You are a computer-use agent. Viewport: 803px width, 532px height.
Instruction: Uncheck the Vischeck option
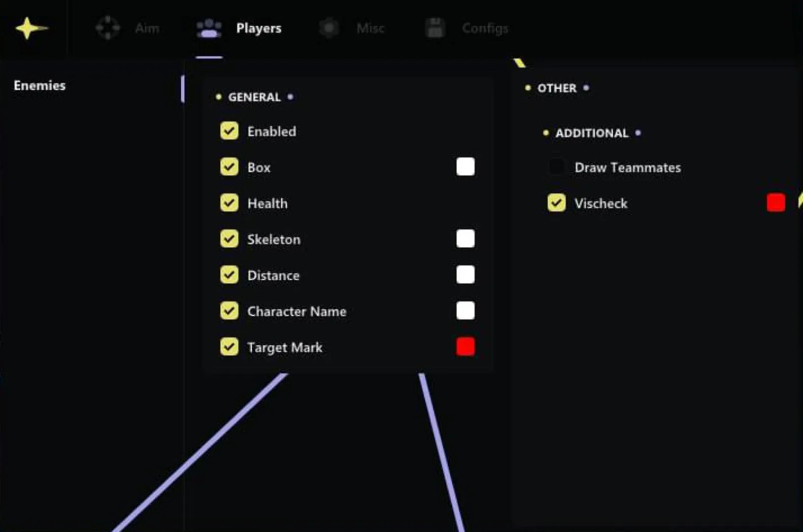[557, 203]
